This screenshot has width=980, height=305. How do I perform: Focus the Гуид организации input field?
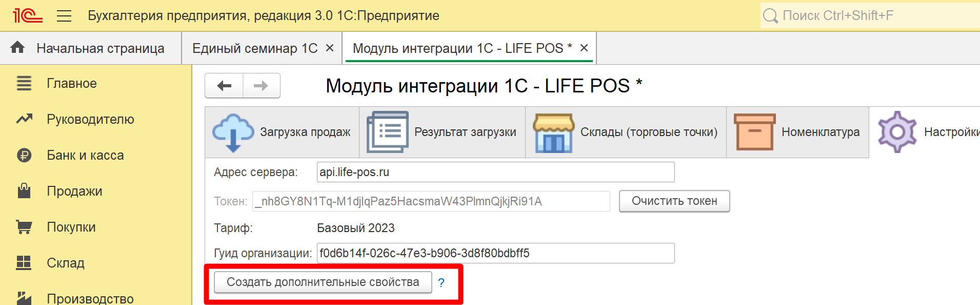tap(495, 253)
